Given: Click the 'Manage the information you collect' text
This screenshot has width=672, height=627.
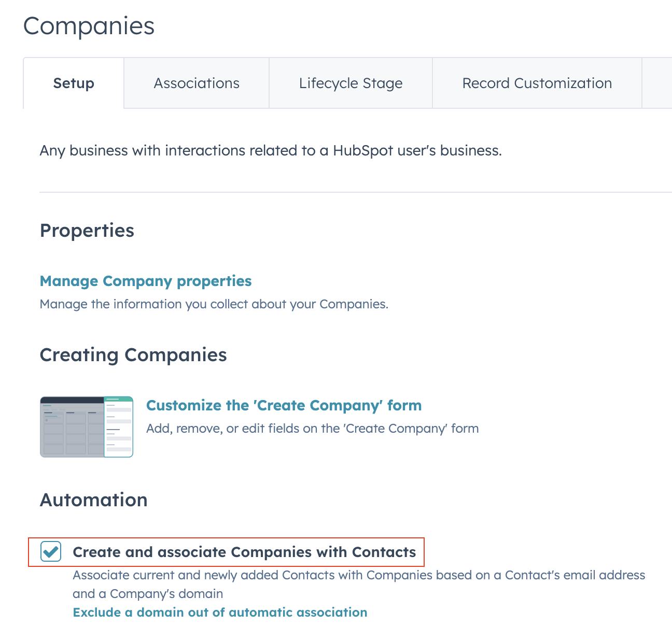Looking at the screenshot, I should [x=214, y=304].
